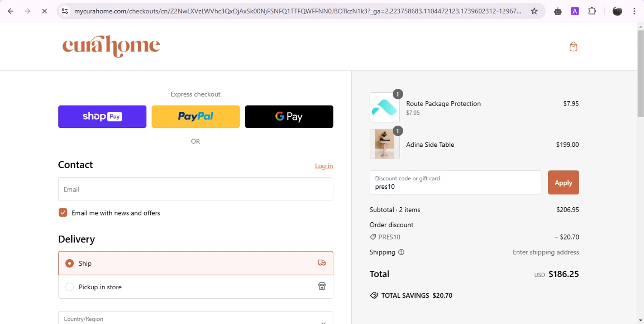The image size is (644, 324).
Task: Click the discount code or gift card field
Action: (455, 182)
